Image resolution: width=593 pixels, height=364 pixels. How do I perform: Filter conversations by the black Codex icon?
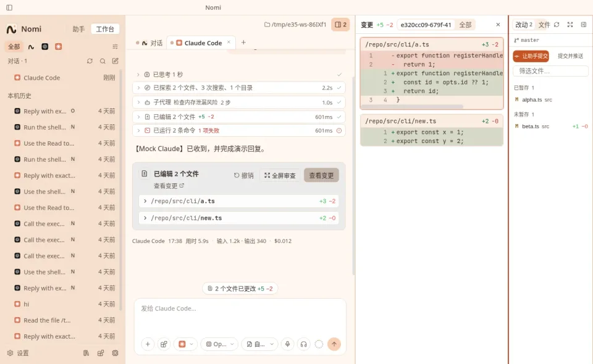tap(45, 47)
